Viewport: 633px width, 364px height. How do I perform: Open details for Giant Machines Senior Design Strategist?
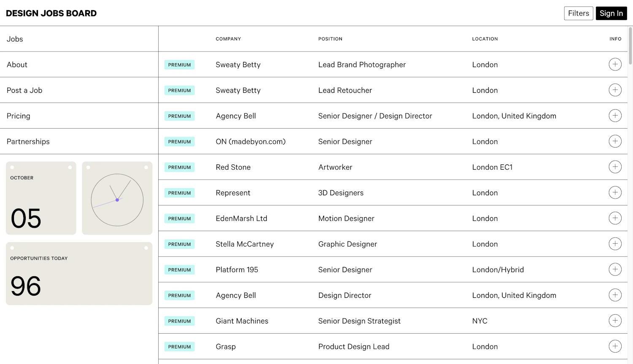point(615,321)
